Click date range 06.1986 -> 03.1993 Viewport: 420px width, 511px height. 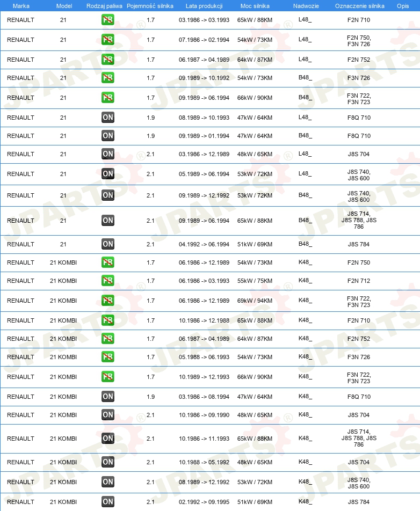[x=204, y=281]
